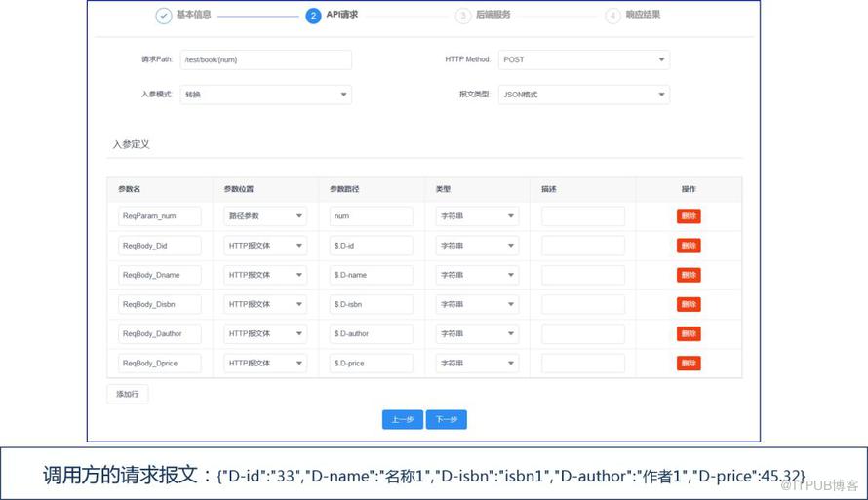Edit the ReqParam_num parameter name field

[x=159, y=216]
